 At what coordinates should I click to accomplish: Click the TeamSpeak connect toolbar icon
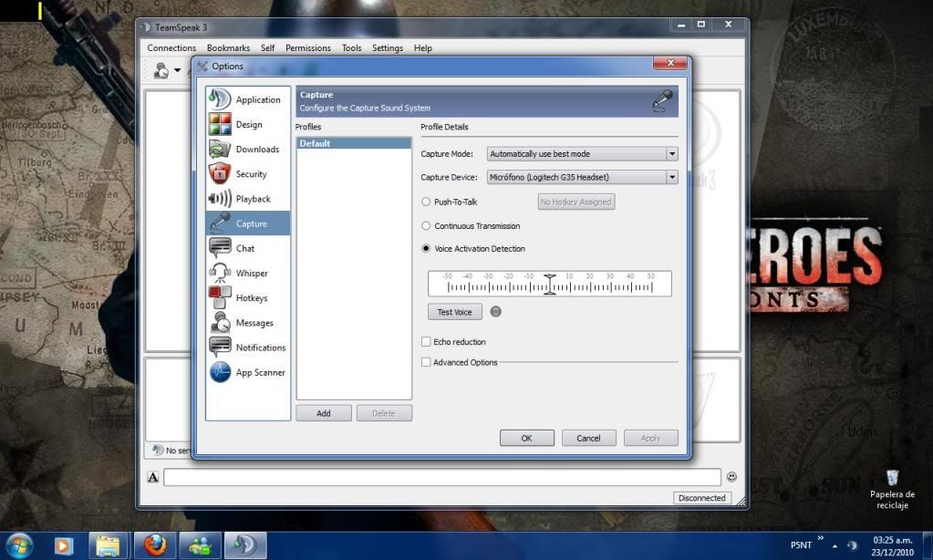[x=161, y=70]
